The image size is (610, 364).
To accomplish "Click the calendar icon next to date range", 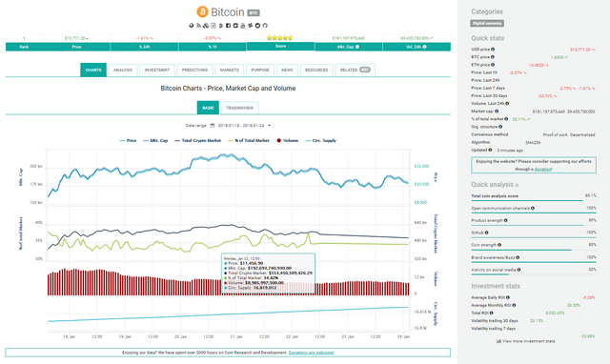I will 213,126.
